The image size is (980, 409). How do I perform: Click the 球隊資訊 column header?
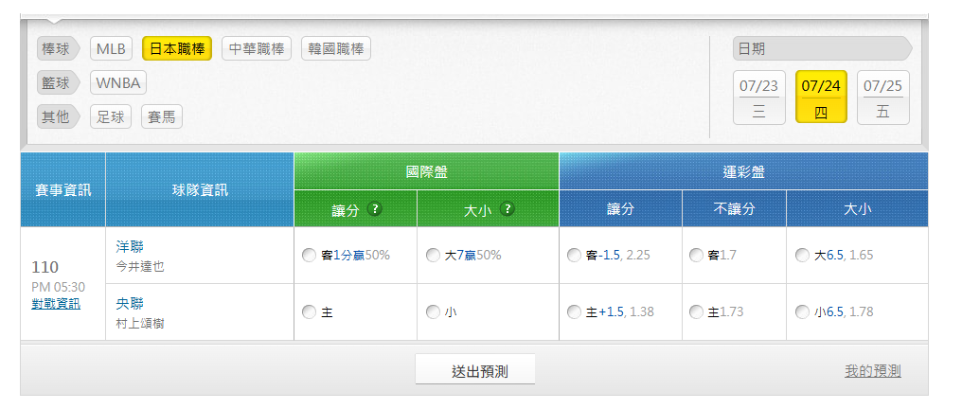point(200,189)
